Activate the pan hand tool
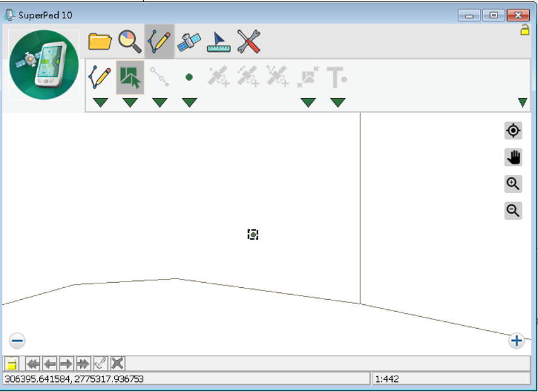 click(x=513, y=157)
